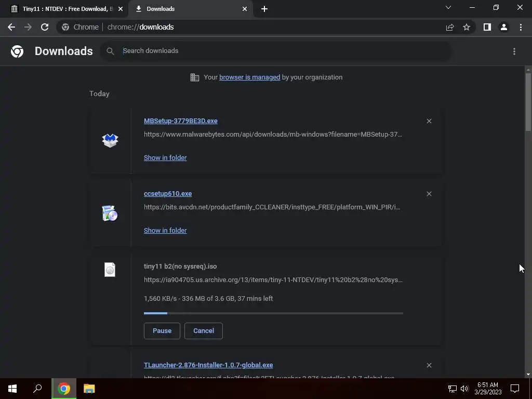Expand the tab search chevron
Image resolution: width=532 pixels, height=399 pixels.
(x=448, y=7)
